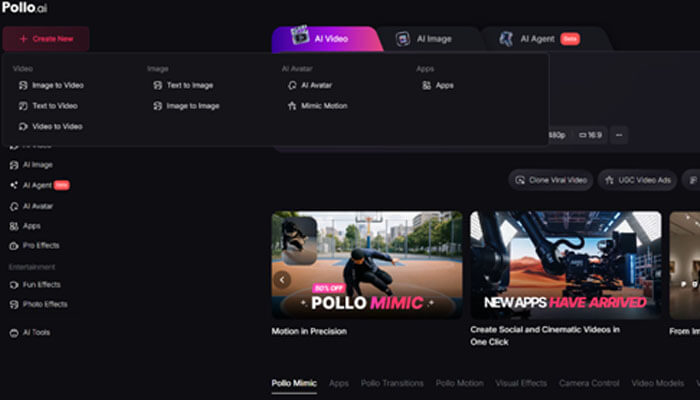
Task: Click the Image to Image icon
Action: click(158, 106)
